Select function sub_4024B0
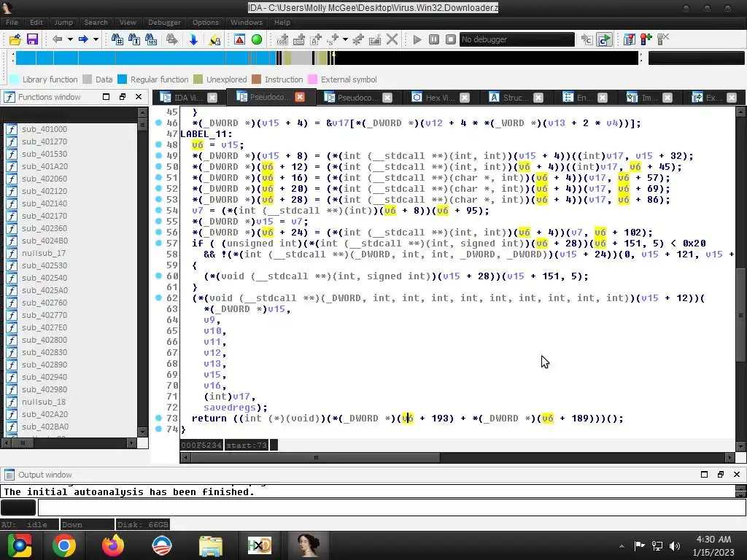This screenshot has height=560, width=747. [44, 241]
